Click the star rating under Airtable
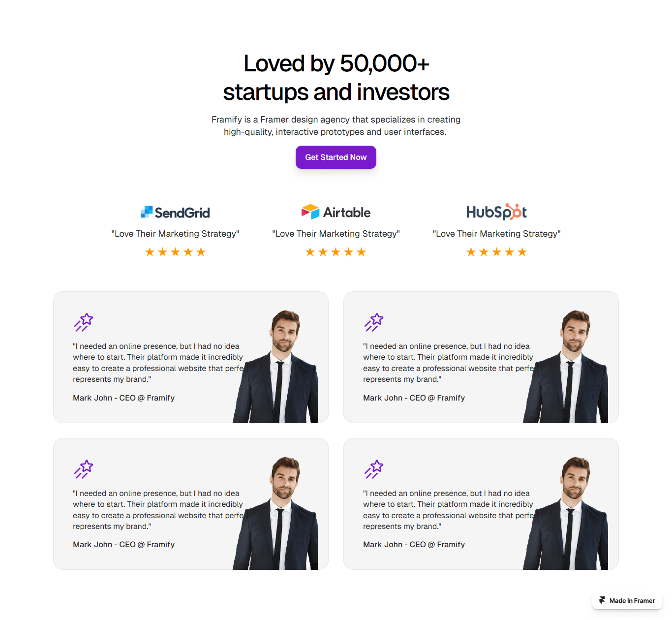This screenshot has width=672, height=620. pyautogui.click(x=336, y=252)
